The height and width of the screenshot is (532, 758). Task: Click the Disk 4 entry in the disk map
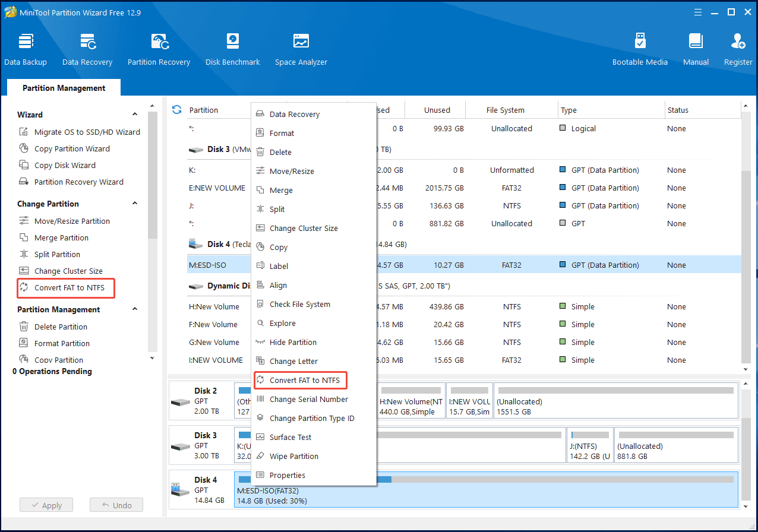tap(201, 490)
